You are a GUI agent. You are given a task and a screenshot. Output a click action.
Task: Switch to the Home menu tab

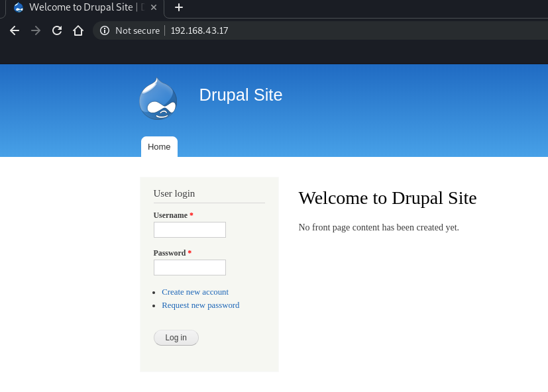tap(159, 147)
